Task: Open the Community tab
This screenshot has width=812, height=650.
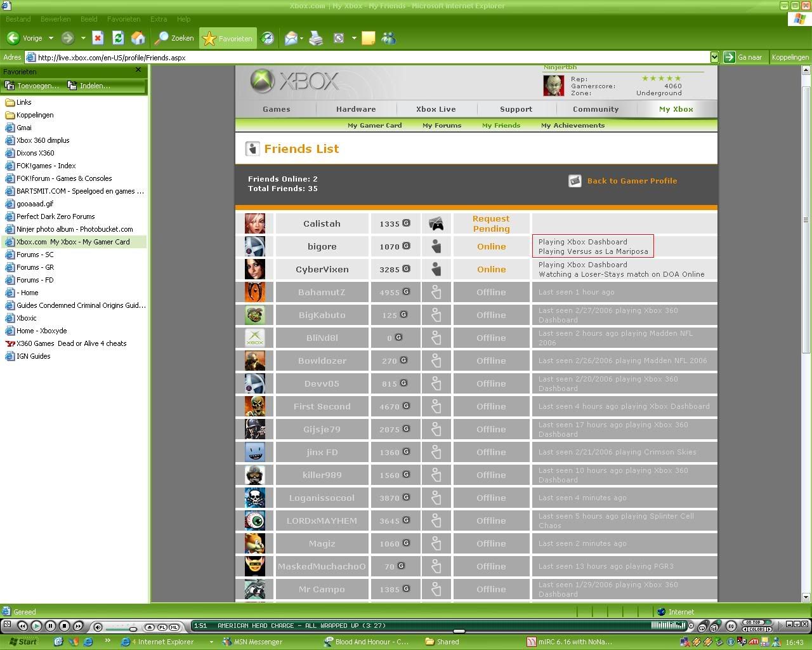Action: pos(596,109)
